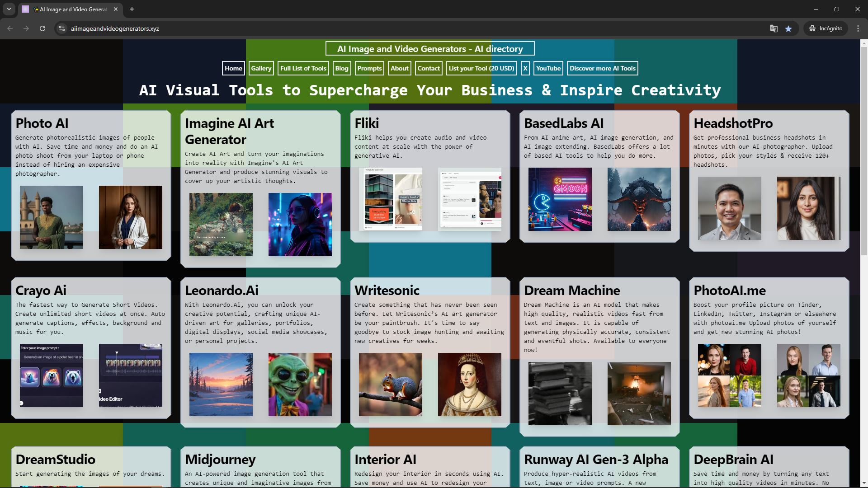Screen dimensions: 868x488
Task: Open the Fliki card title
Action: point(367,123)
